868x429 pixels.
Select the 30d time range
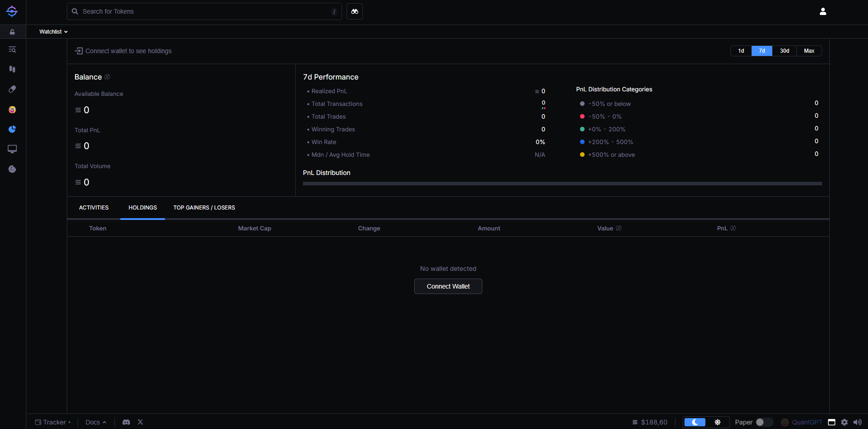784,51
